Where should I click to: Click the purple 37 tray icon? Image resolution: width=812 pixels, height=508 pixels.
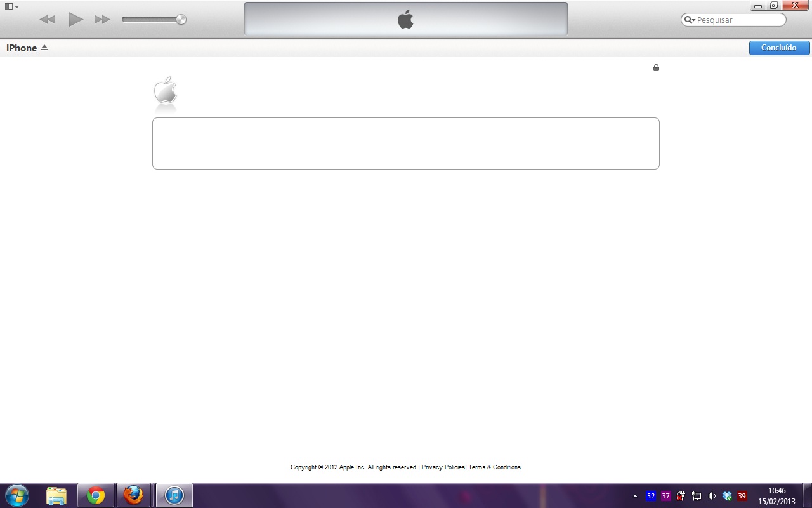(x=665, y=496)
